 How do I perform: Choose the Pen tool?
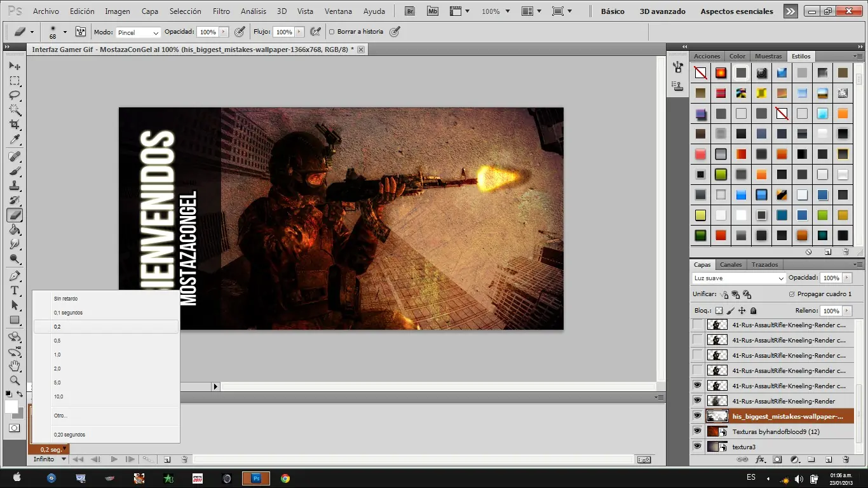pyautogui.click(x=15, y=276)
